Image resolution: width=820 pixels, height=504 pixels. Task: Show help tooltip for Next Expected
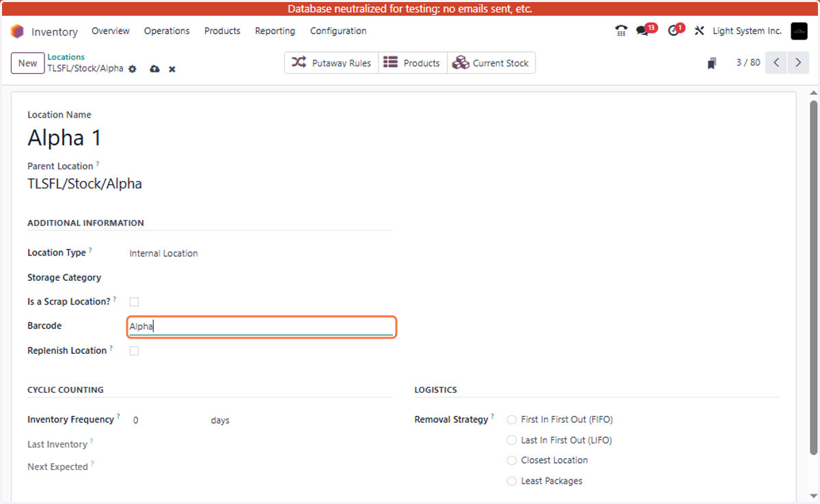92,464
